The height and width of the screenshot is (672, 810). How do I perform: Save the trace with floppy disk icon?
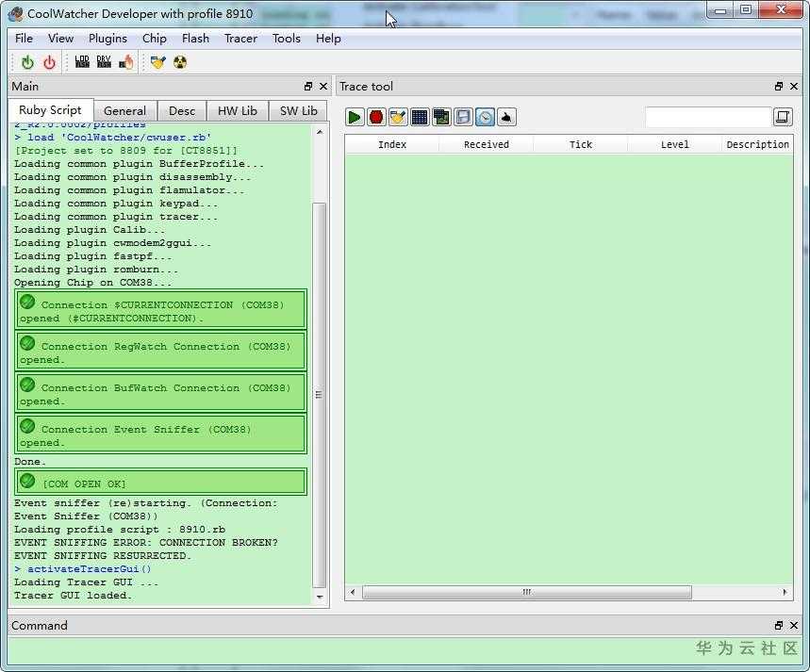[x=463, y=117]
